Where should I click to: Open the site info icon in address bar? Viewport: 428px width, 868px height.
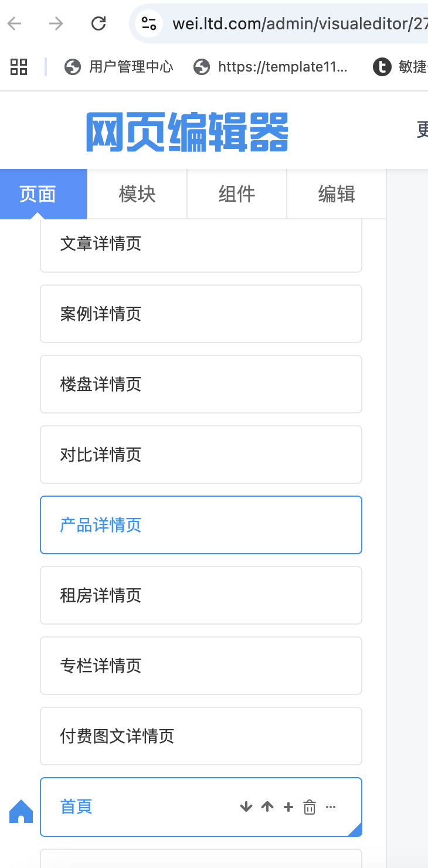(149, 23)
